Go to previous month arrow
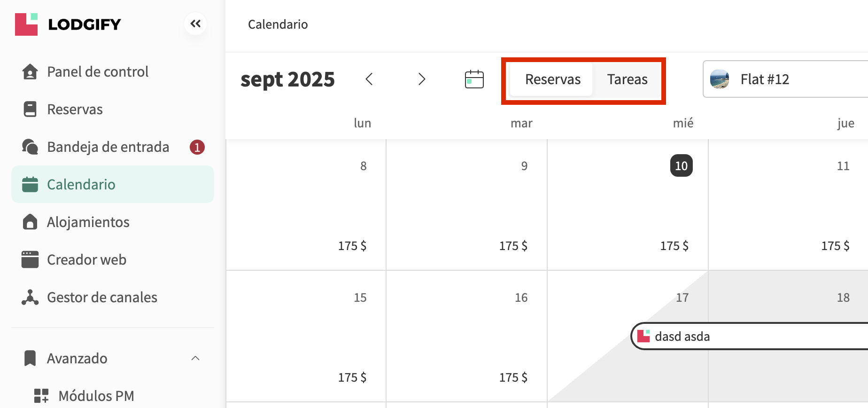868x408 pixels. (369, 79)
